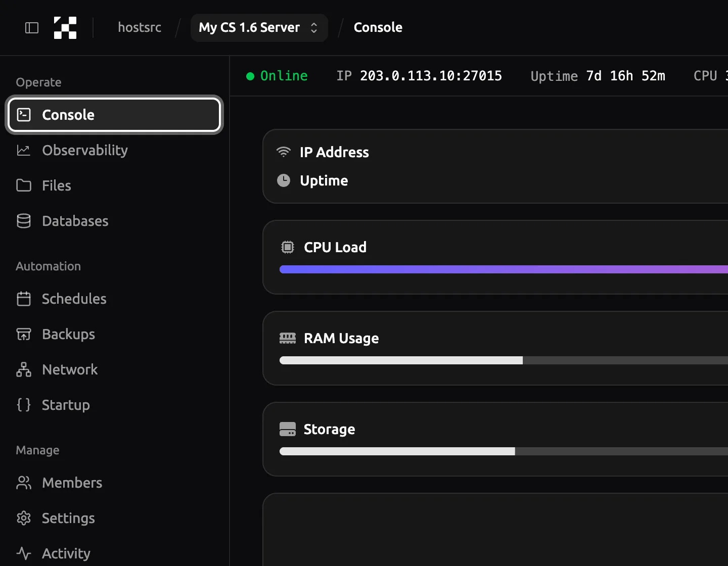Image resolution: width=728 pixels, height=566 pixels.
Task: Click the server selector chevrons
Action: tap(314, 28)
